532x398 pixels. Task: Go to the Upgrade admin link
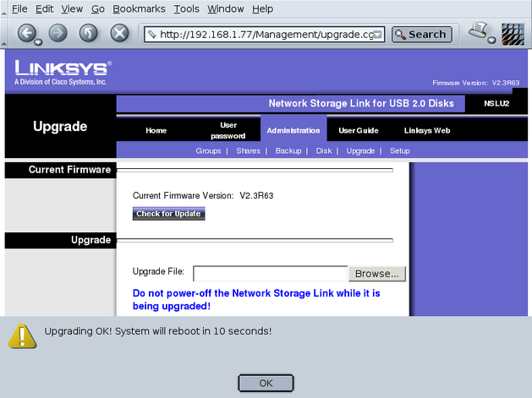pos(360,151)
